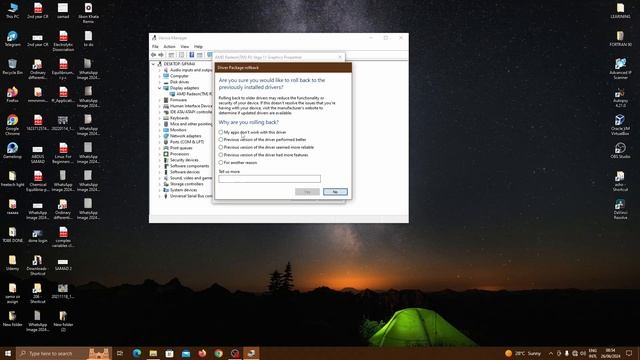
Task: Open the File menu in Device Manager
Action: click(x=155, y=47)
